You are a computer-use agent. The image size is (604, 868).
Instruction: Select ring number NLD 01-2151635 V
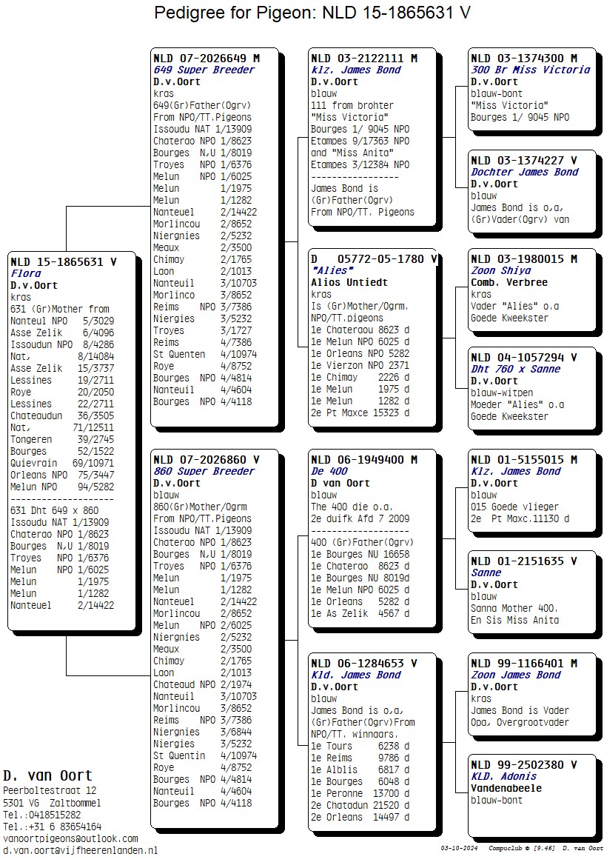point(523,561)
